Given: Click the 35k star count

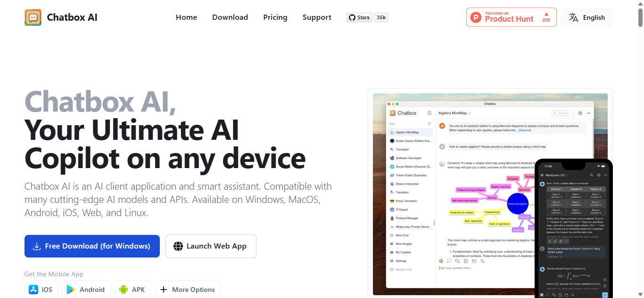Looking at the screenshot, I should [381, 17].
